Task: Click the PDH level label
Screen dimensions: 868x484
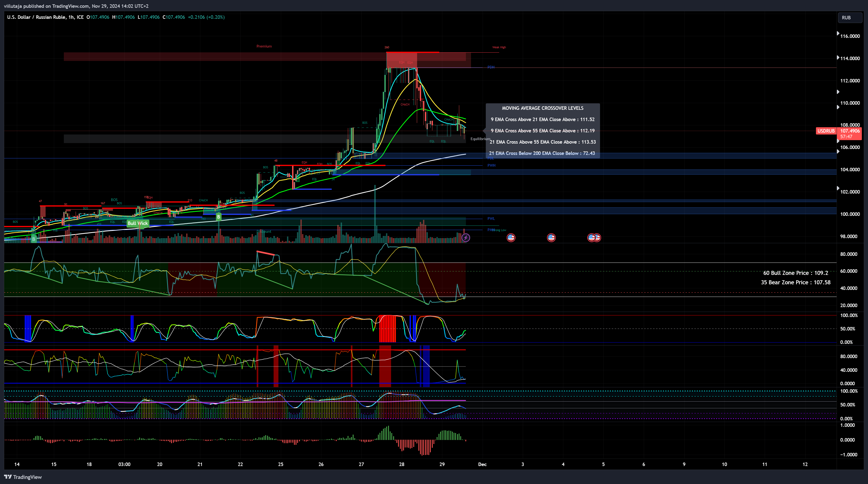Action: [x=491, y=67]
